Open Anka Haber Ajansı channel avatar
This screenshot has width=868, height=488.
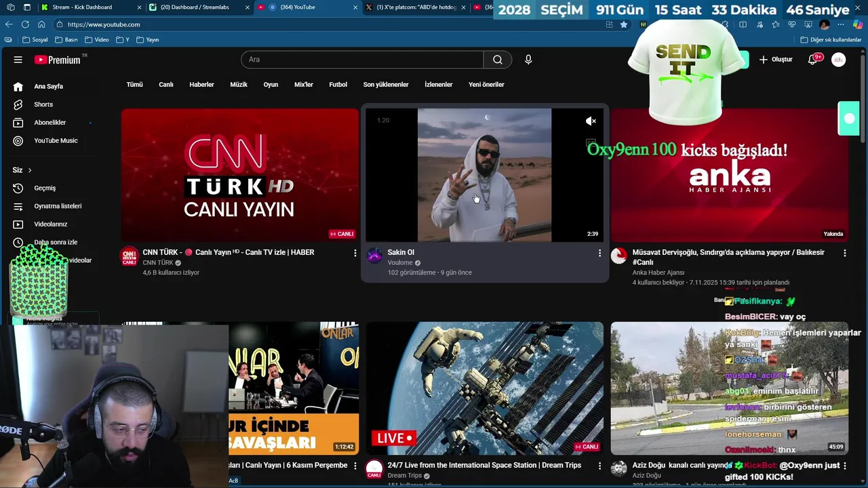point(618,256)
